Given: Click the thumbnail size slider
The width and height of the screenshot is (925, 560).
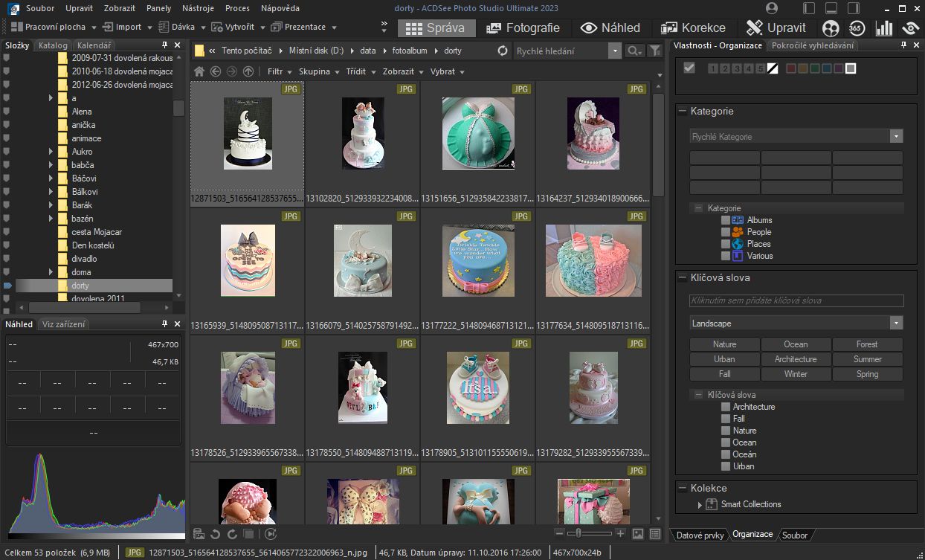Looking at the screenshot, I should [x=590, y=534].
